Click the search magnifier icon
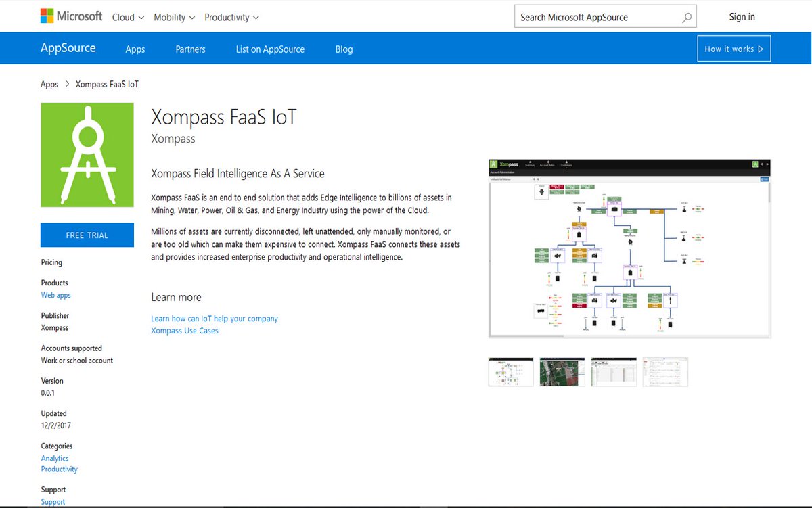812x508 pixels. pos(687,18)
